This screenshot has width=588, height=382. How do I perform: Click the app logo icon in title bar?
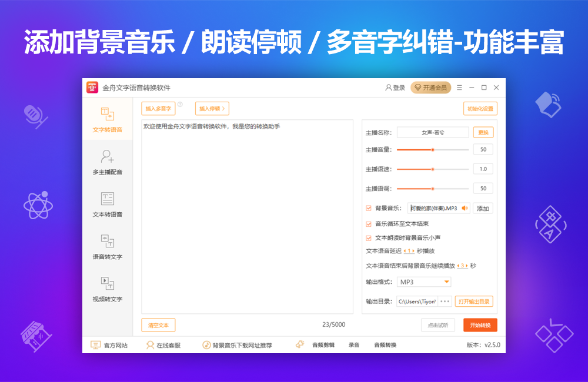92,88
